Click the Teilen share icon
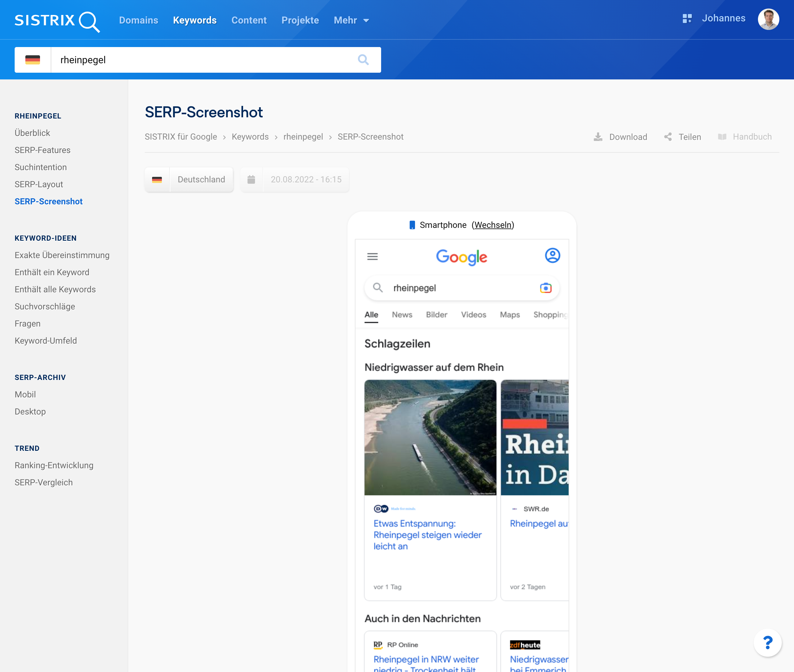 (x=668, y=137)
